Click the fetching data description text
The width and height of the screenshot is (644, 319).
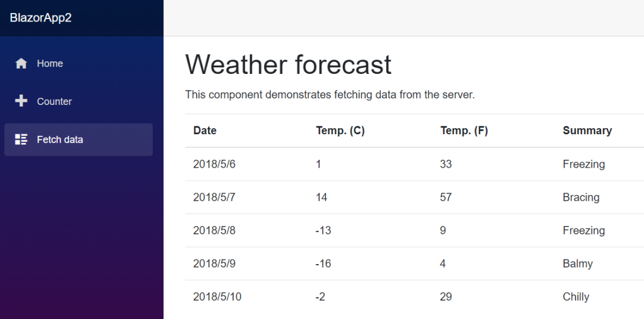pyautogui.click(x=330, y=95)
